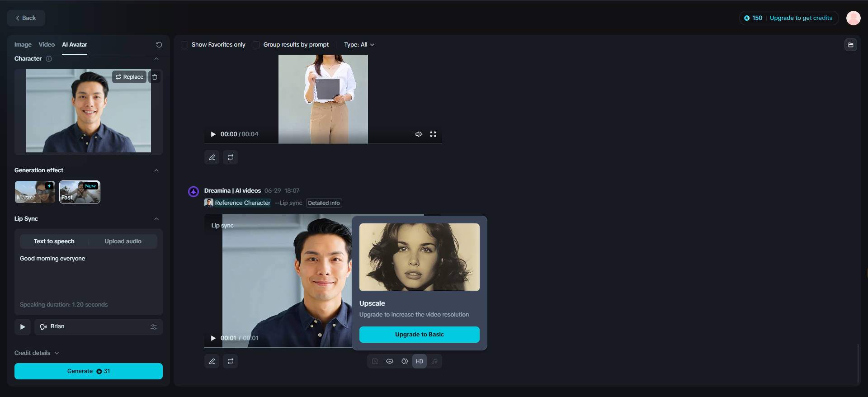Screen dimensions: 868x397
Task: Click Upgrade to get credits link
Action: coord(801,18)
